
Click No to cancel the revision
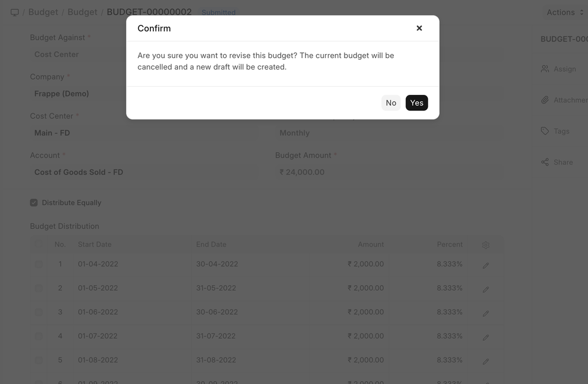tap(391, 103)
